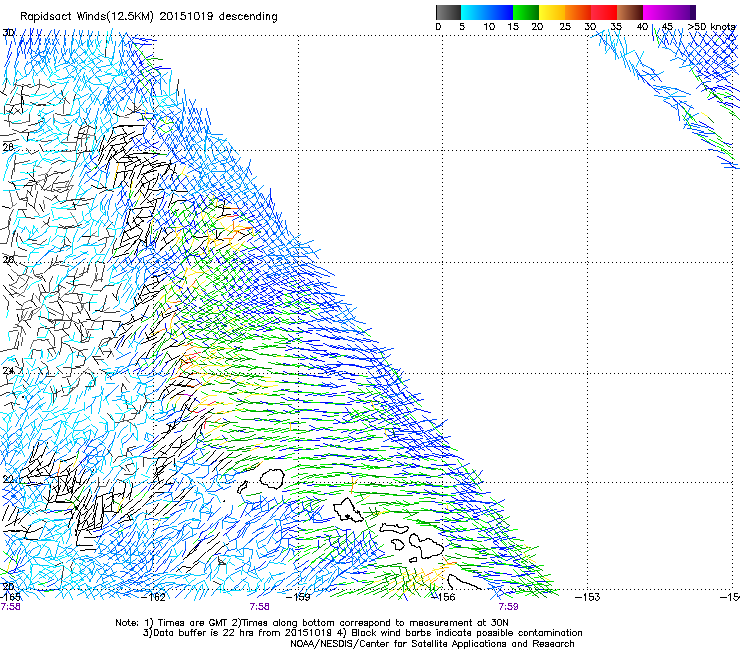Click the partial Big Island coastline outline
740x650 pixels.
pyautogui.click(x=464, y=582)
